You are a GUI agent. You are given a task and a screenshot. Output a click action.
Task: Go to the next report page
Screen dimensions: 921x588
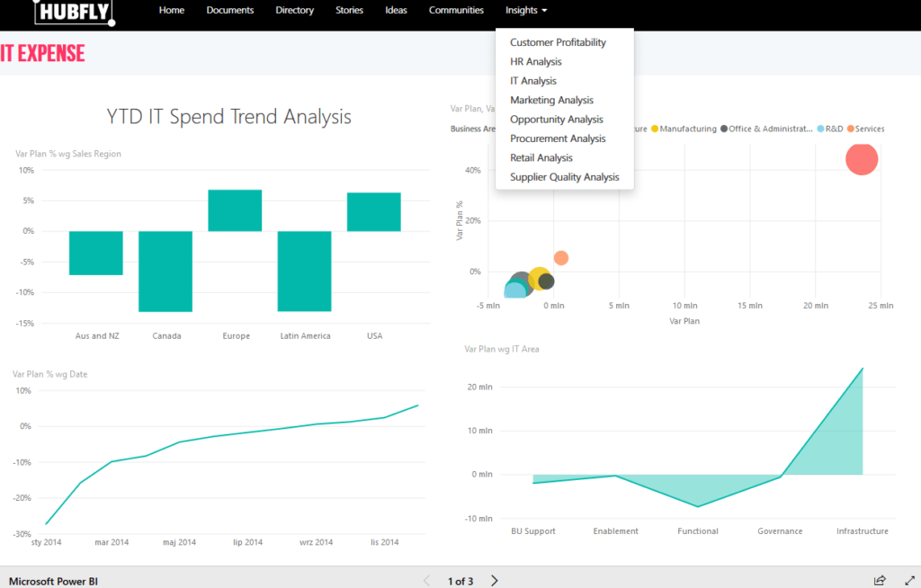point(495,581)
